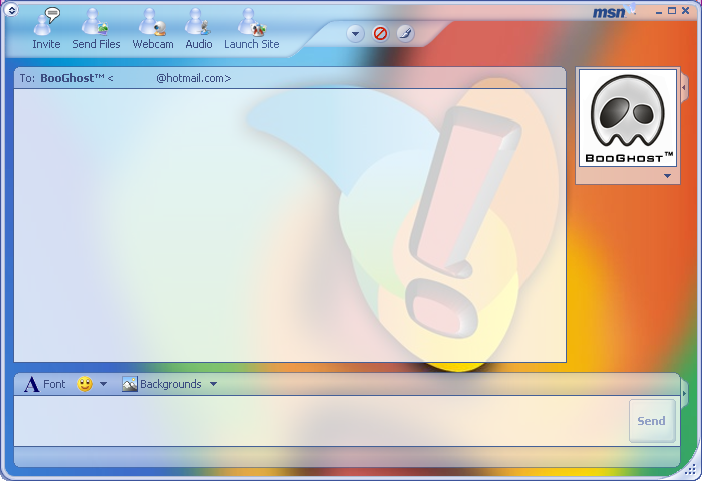Open dropdown below BooGhost display picture

pyautogui.click(x=667, y=176)
